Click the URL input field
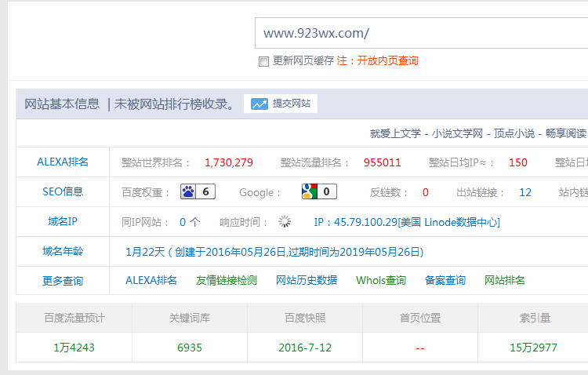 pos(420,33)
